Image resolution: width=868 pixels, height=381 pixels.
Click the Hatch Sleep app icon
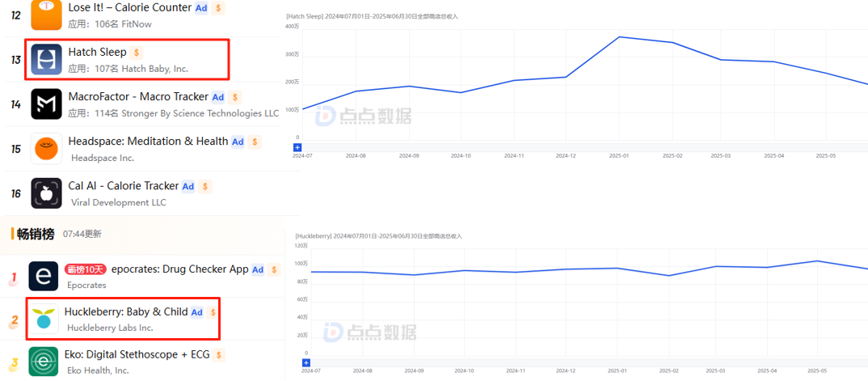[46, 60]
